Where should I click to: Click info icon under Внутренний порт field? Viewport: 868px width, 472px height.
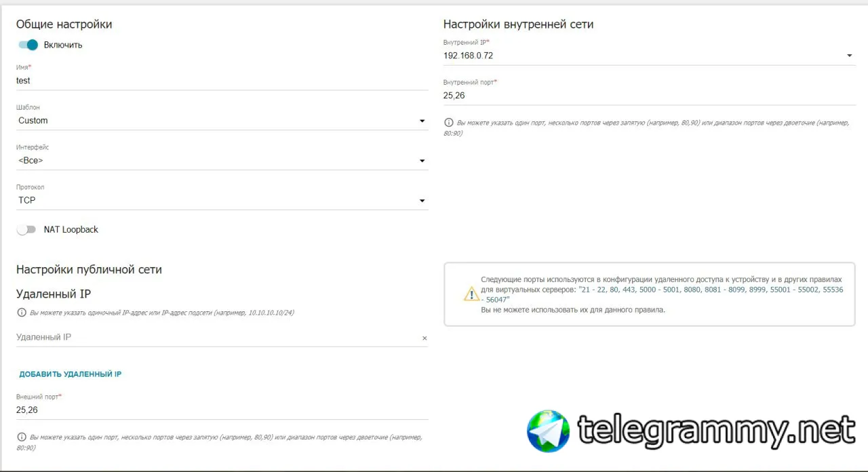point(448,123)
